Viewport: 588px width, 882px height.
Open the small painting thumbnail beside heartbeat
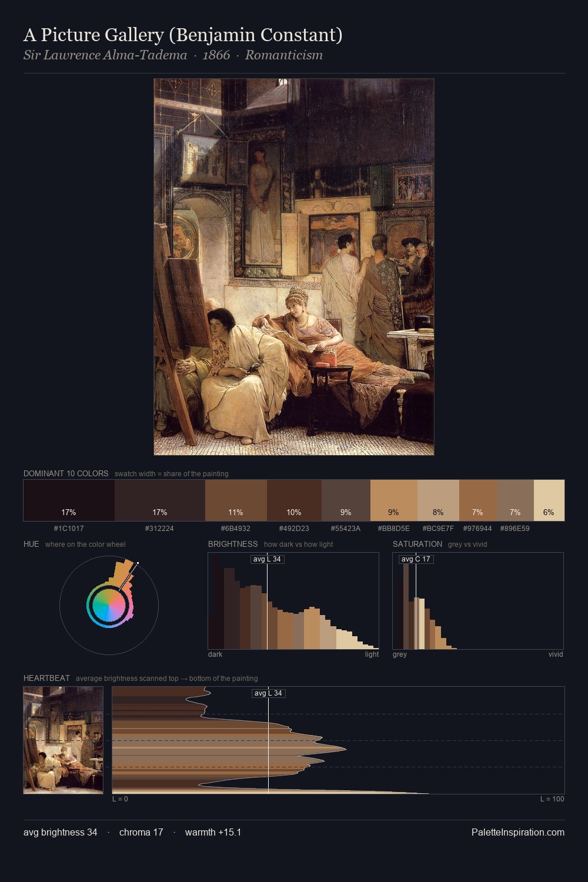(x=64, y=740)
